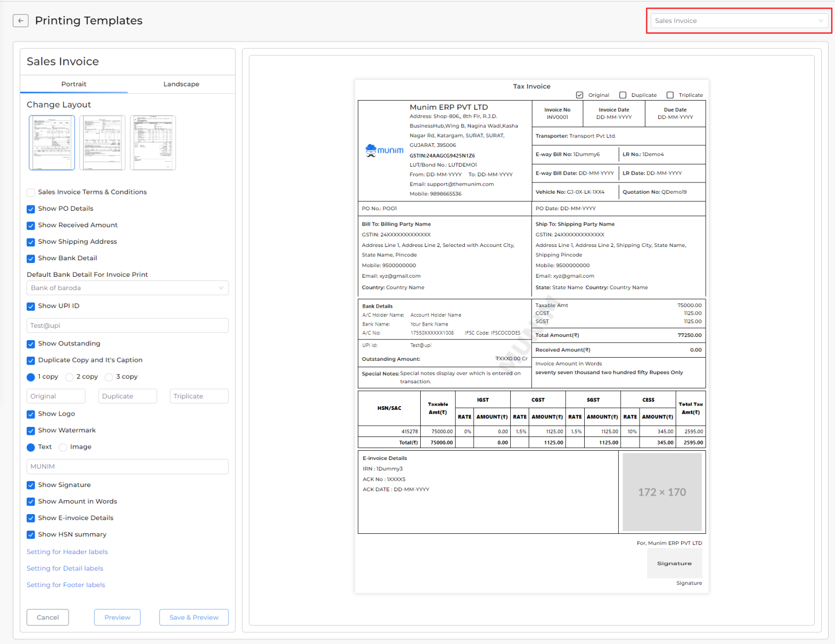Click Invoice No INV0001 cell
This screenshot has width=835, height=644.
pyautogui.click(x=557, y=113)
